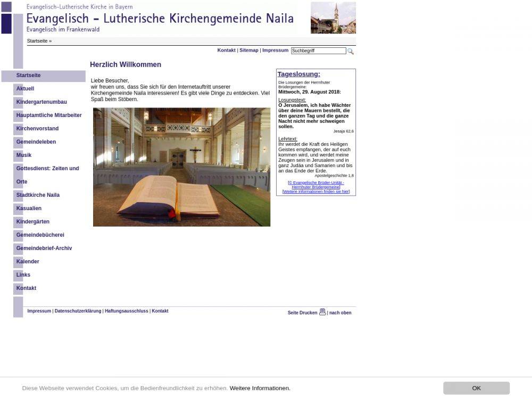Open the Aktuell menu item
The image size is (532, 399).
tap(25, 89)
